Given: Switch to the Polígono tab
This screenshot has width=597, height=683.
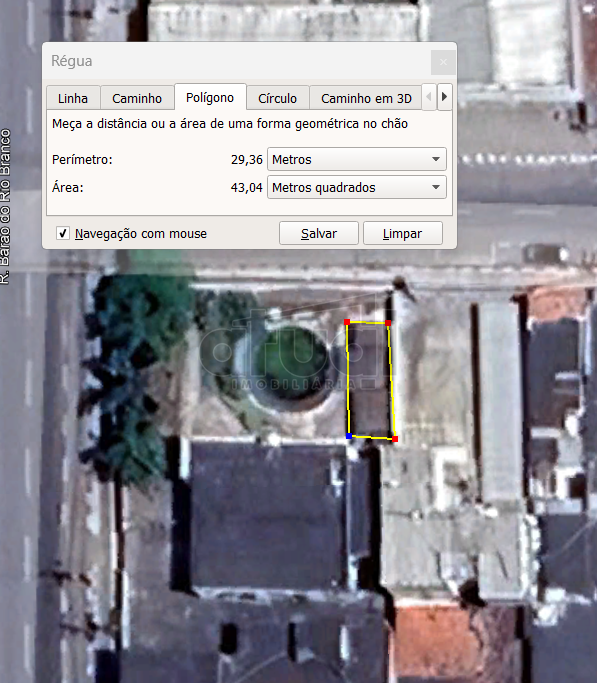Looking at the screenshot, I should point(210,97).
